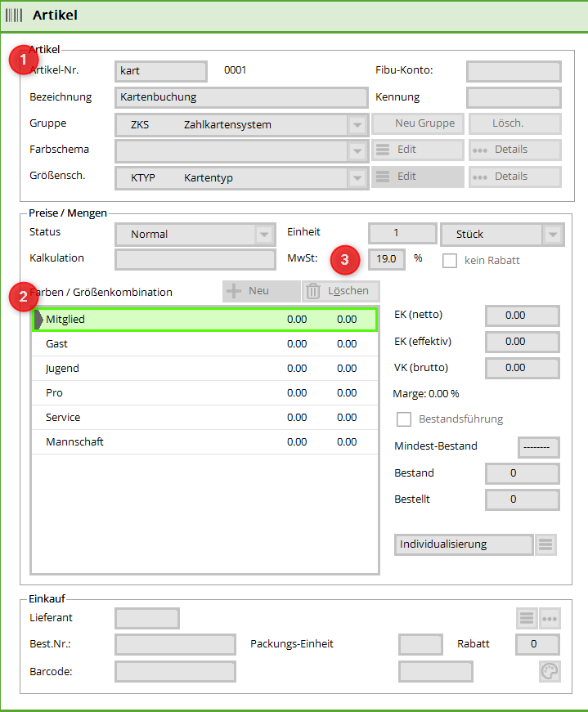Viewport: 588px width, 712px height.
Task: Click the Artikel-Nr. field containing kart
Action: [x=161, y=71]
